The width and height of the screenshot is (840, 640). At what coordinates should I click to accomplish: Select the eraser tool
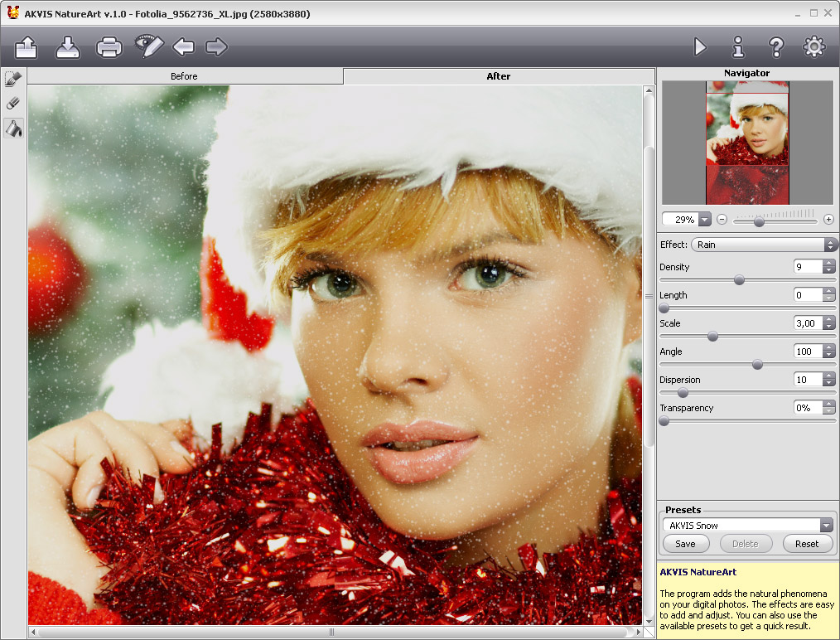(x=13, y=103)
